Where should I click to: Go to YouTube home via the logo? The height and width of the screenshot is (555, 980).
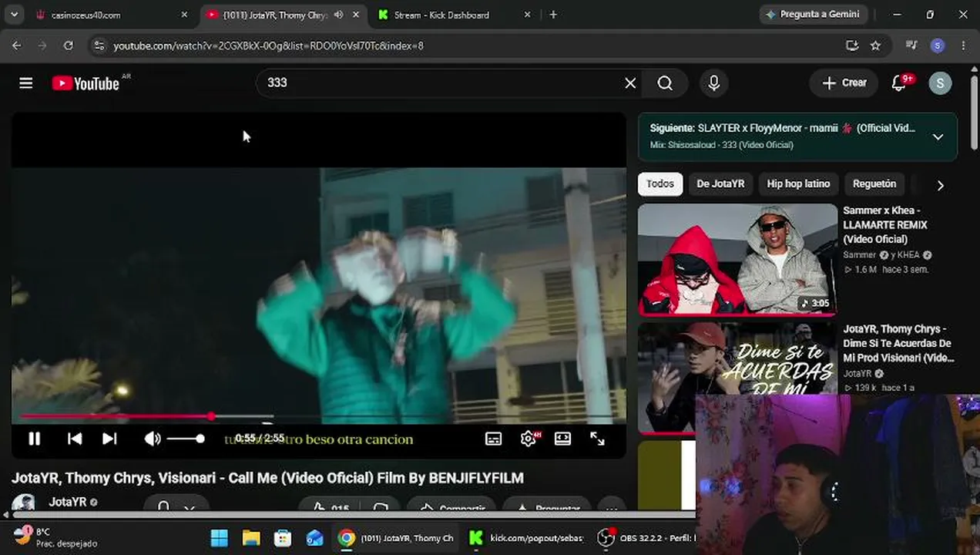(86, 83)
